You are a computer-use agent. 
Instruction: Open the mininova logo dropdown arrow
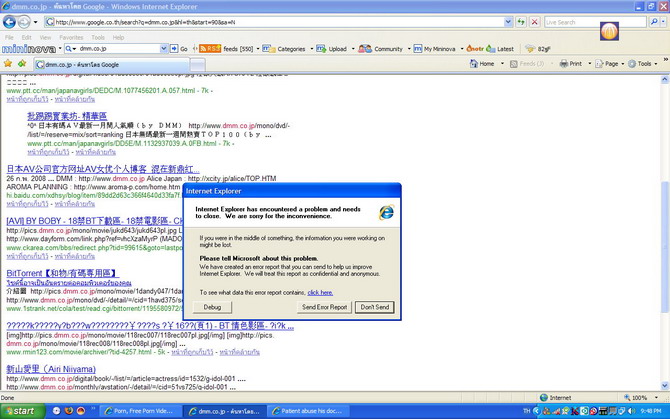60,49
